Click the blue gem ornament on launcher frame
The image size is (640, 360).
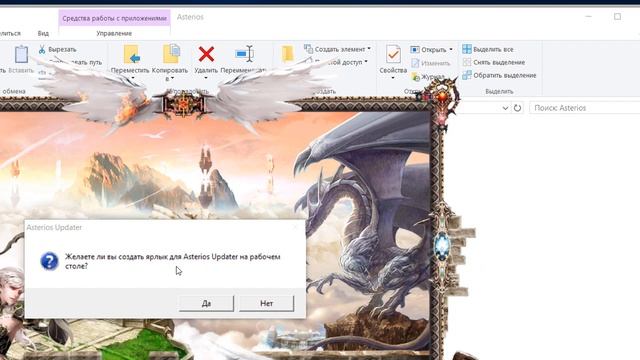click(442, 245)
